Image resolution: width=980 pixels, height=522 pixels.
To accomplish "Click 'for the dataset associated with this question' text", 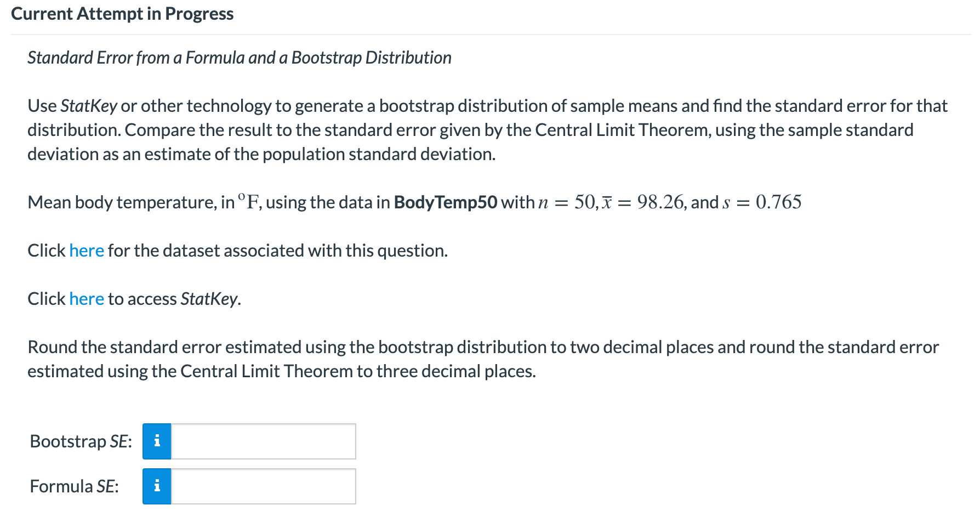I will (x=278, y=251).
